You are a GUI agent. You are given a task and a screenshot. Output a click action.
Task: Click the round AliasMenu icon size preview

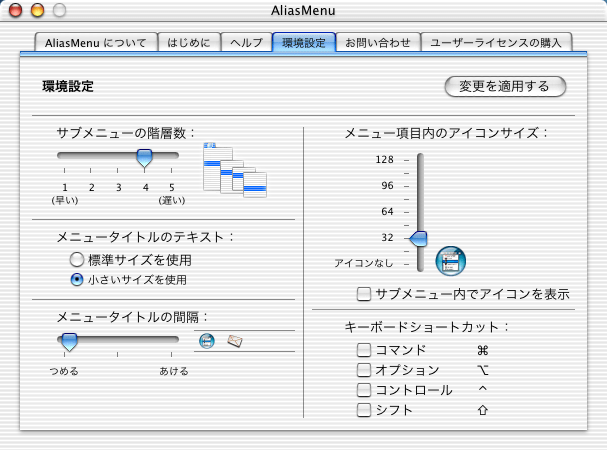(451, 261)
